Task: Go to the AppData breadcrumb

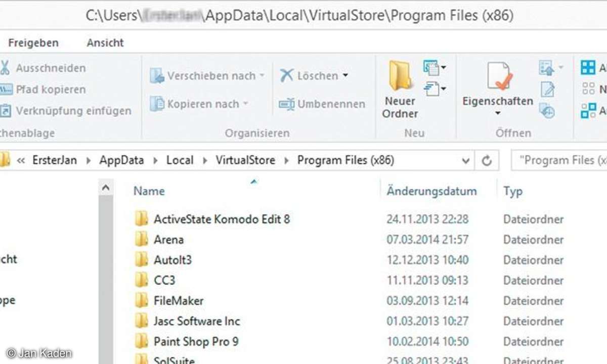Action: (x=121, y=161)
